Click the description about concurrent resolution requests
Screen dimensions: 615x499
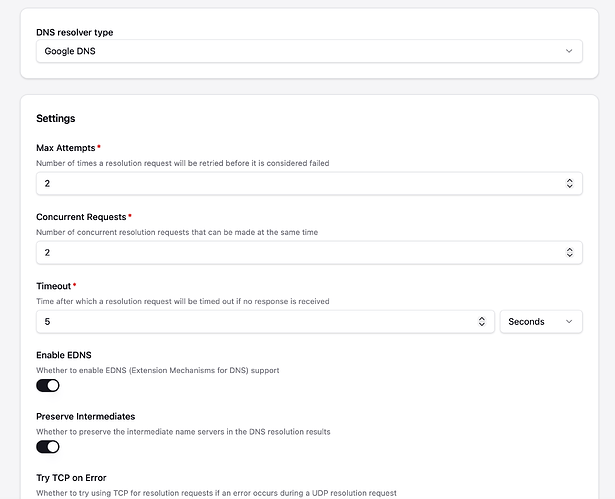coord(177,232)
